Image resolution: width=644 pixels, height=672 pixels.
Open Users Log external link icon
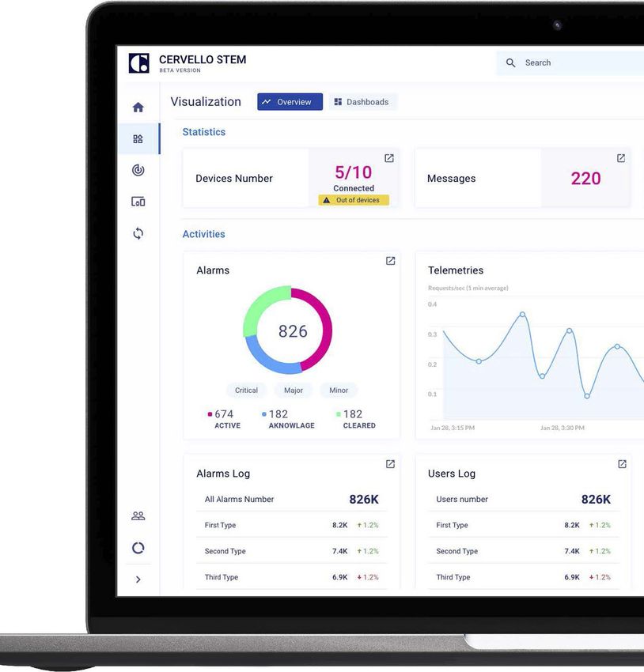pos(622,464)
